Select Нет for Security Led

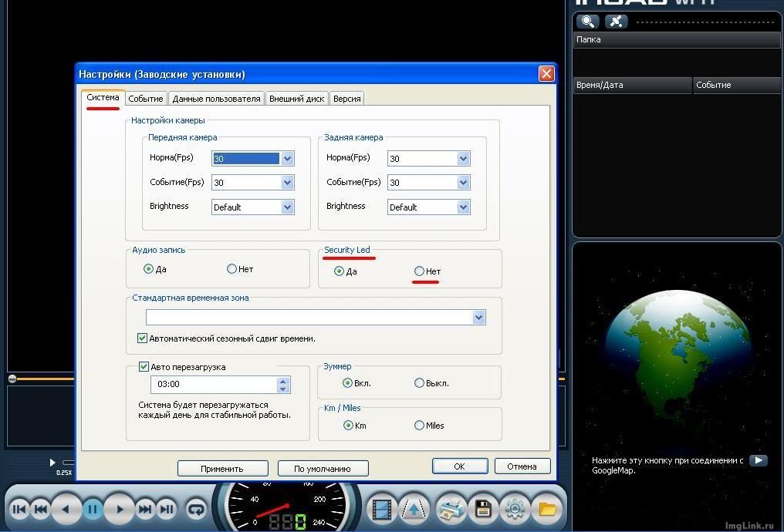pos(419,271)
